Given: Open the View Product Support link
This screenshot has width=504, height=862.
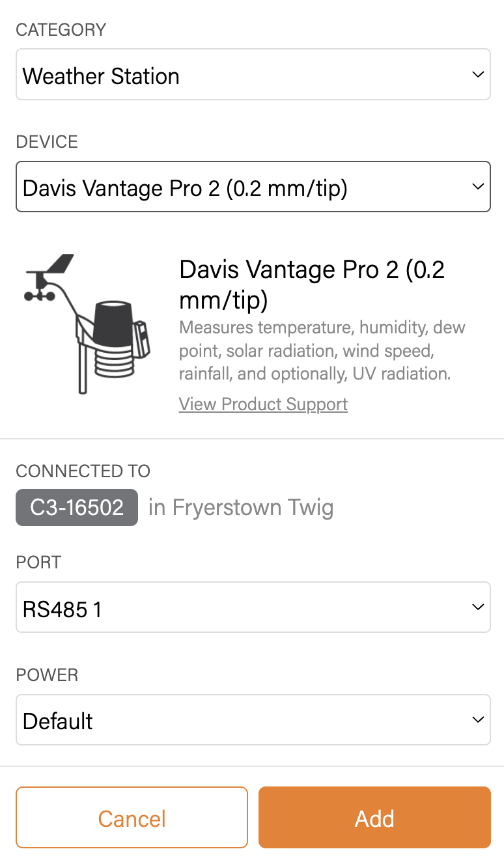Looking at the screenshot, I should [263, 404].
